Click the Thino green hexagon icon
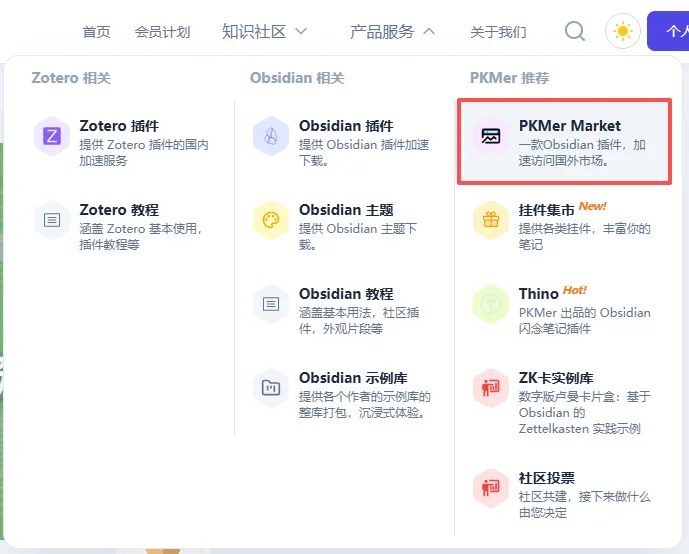 click(491, 304)
